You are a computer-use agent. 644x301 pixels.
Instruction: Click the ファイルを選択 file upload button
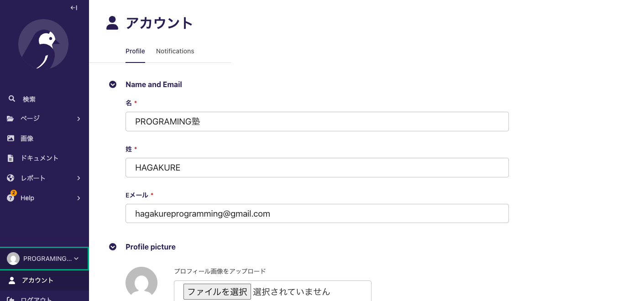click(x=217, y=291)
